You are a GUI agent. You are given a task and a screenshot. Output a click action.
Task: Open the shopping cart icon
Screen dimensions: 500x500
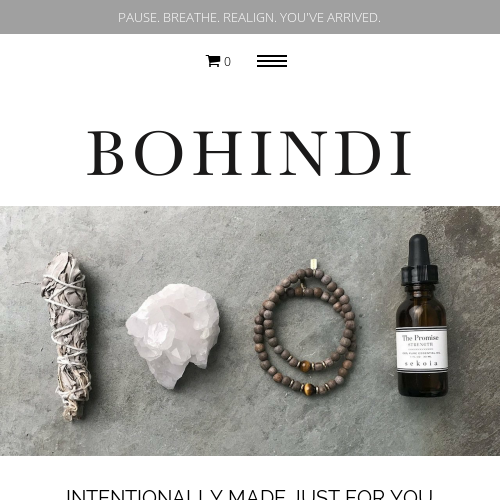pyautogui.click(x=213, y=61)
